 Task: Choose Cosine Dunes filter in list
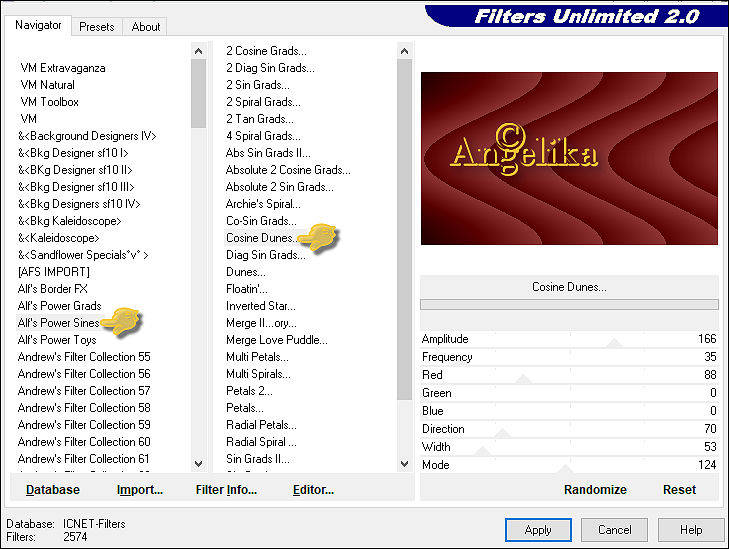pyautogui.click(x=260, y=238)
